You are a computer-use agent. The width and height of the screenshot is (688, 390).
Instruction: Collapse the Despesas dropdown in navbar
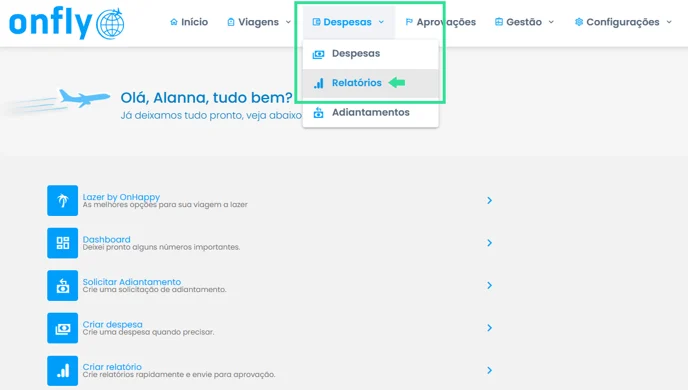coord(348,22)
